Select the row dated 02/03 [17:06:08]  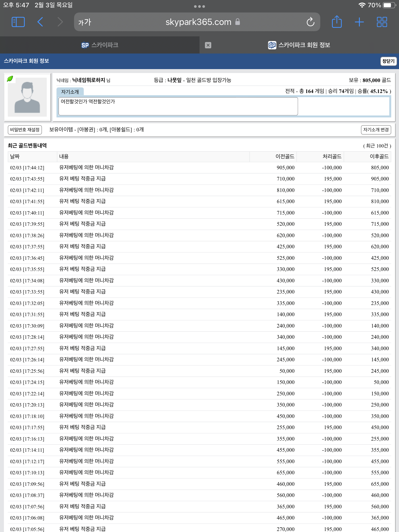click(x=199, y=518)
